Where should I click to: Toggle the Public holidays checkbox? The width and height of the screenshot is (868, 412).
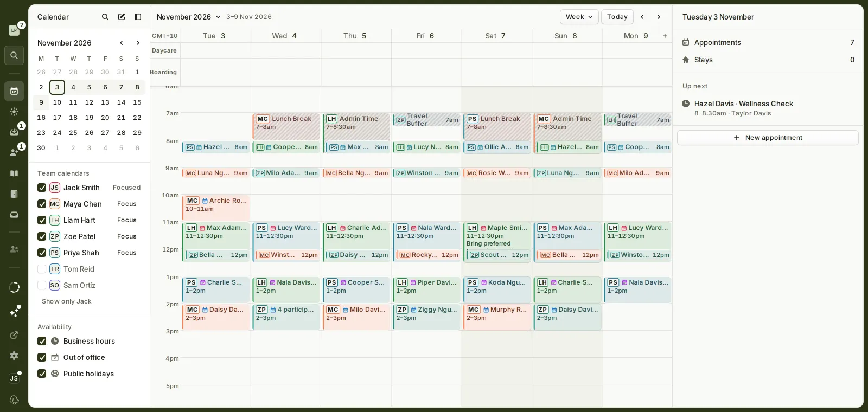pyautogui.click(x=42, y=374)
